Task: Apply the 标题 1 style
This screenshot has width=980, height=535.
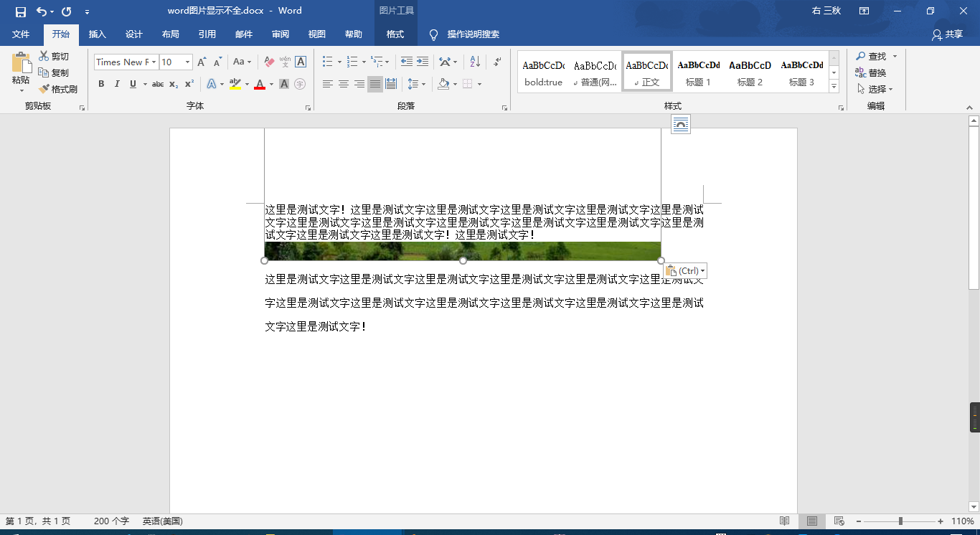Action: pos(699,72)
